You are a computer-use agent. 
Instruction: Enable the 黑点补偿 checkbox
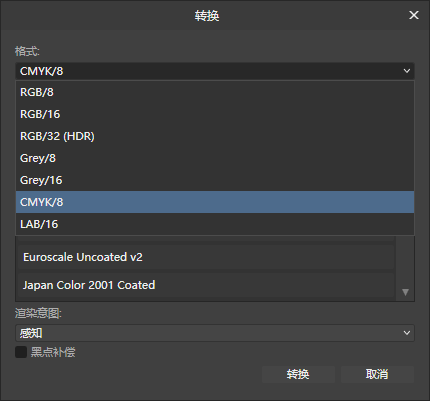21,352
